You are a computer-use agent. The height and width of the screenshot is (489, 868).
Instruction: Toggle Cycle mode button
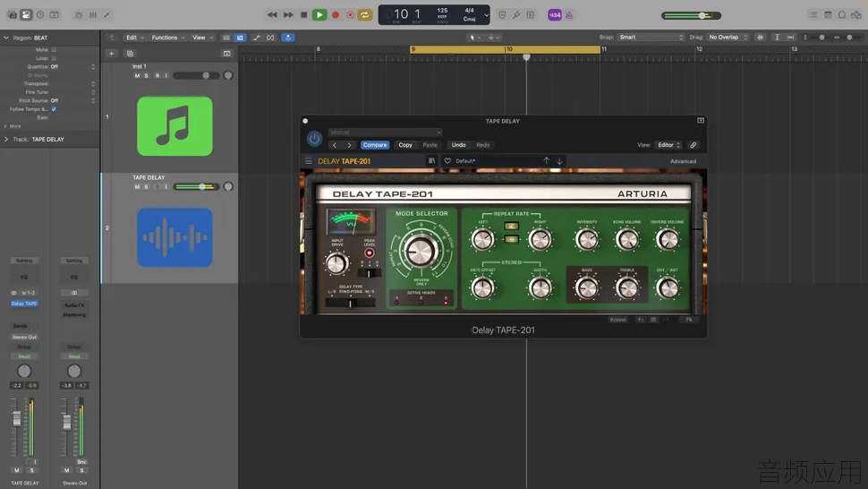[365, 15]
